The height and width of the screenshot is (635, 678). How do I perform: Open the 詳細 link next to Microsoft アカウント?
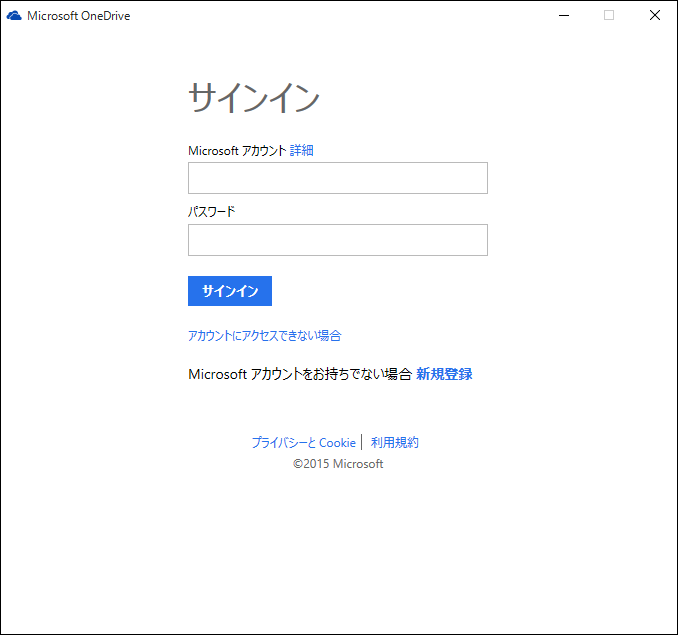301,150
